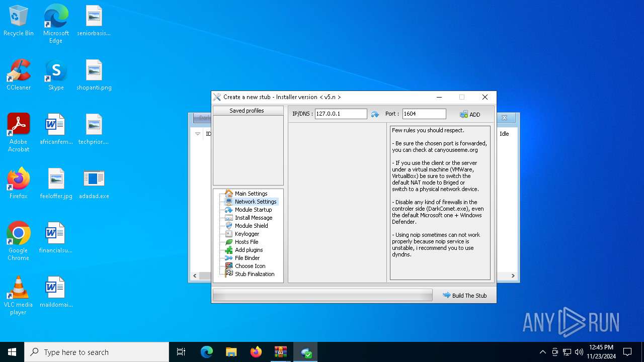
Task: Open Firefox from the taskbar
Action: click(256, 352)
